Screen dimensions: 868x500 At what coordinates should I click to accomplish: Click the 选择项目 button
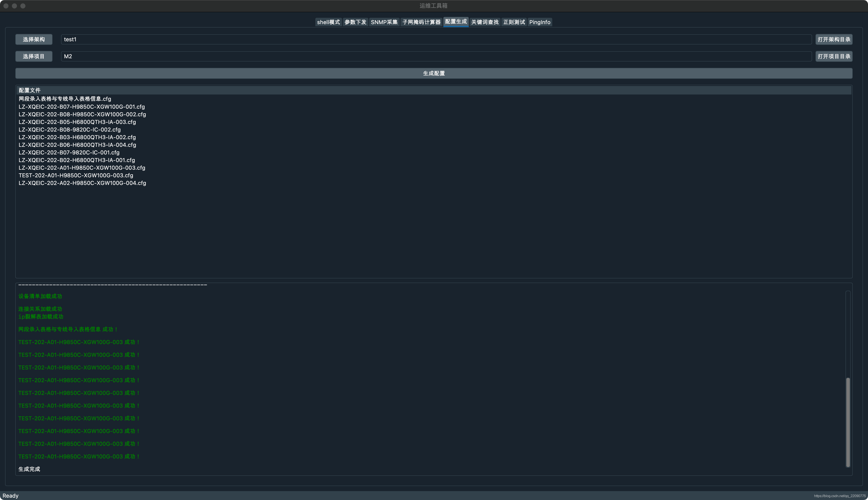point(34,56)
